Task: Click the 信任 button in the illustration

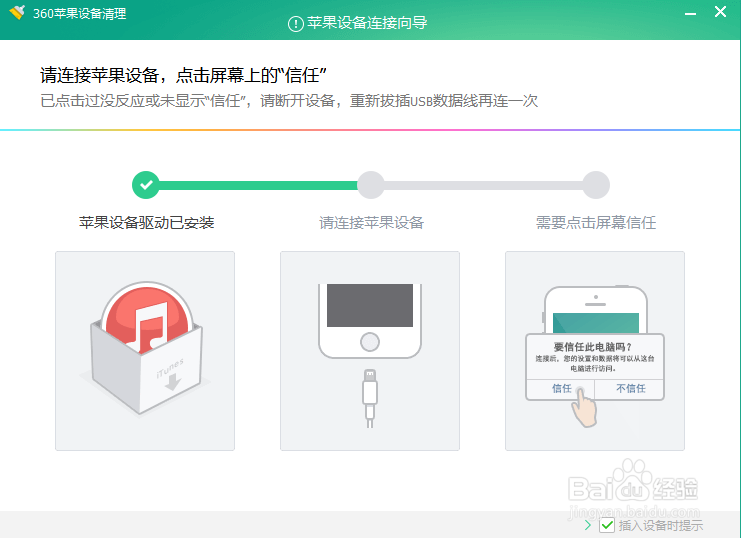Action: (x=561, y=389)
